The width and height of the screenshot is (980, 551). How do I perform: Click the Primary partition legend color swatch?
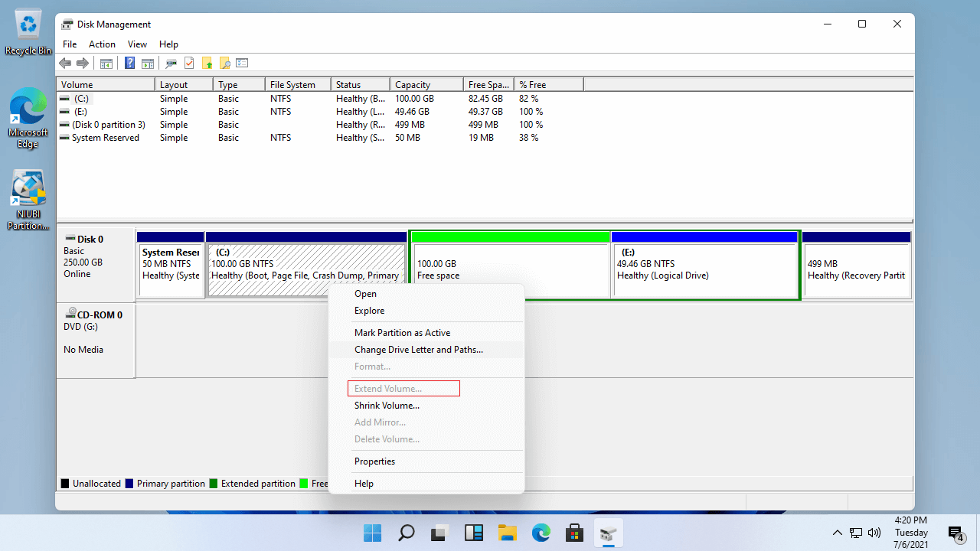(x=129, y=484)
